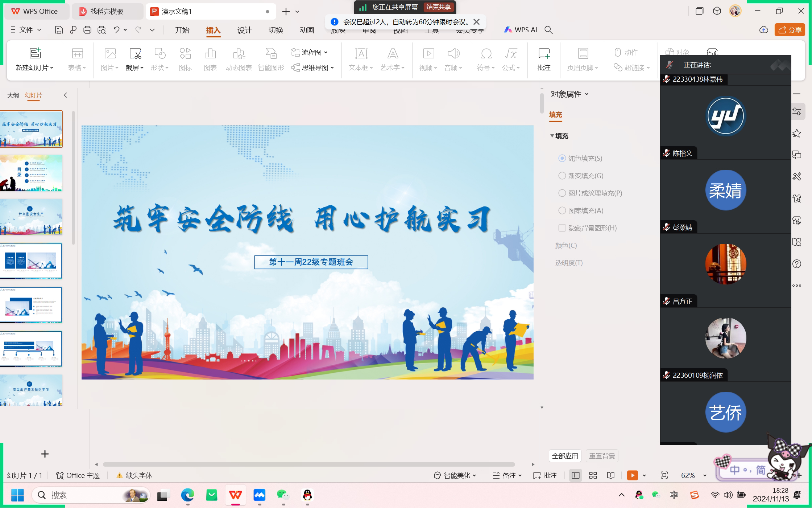Expand the flowchart (流程图) dropdown

coord(326,53)
